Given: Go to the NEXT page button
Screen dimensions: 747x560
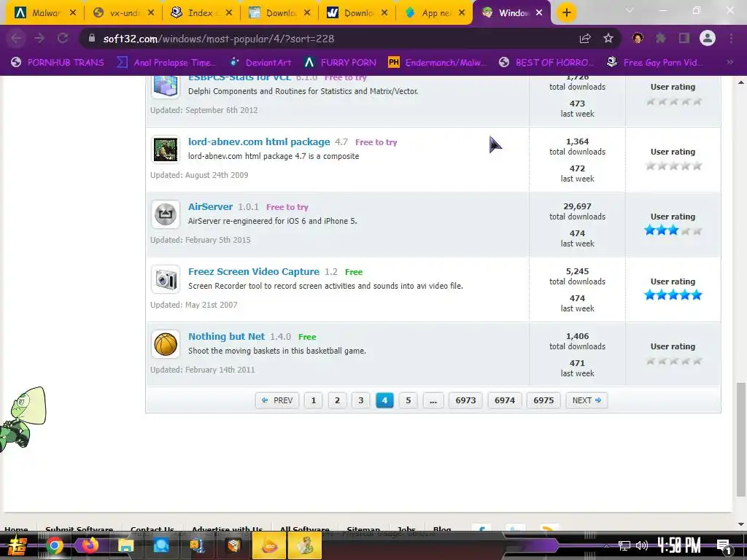Looking at the screenshot, I should [x=587, y=400].
